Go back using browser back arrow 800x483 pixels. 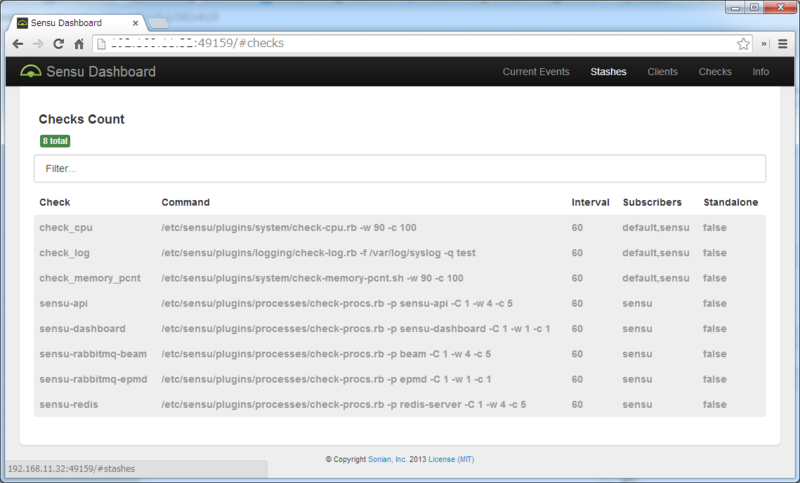tap(18, 44)
